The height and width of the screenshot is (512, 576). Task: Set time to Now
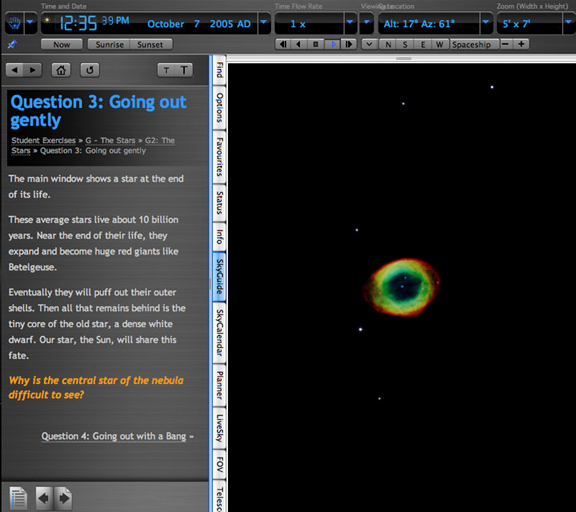(x=61, y=44)
